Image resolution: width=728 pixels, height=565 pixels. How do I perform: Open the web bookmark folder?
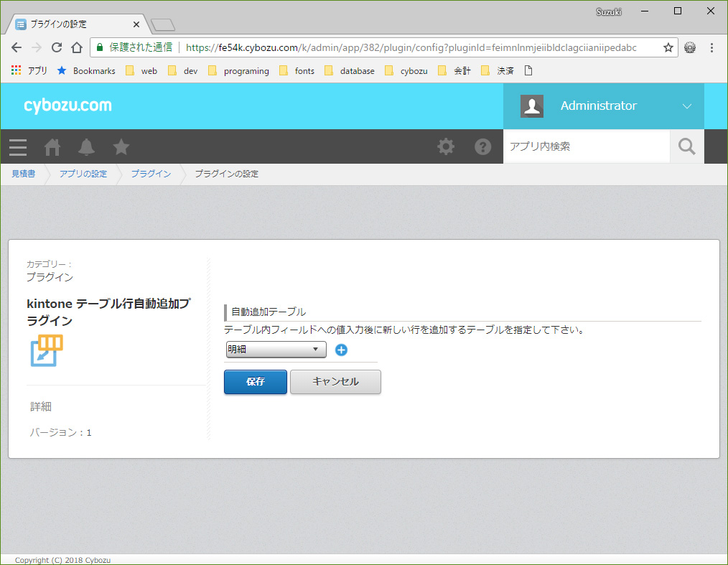[x=141, y=70]
